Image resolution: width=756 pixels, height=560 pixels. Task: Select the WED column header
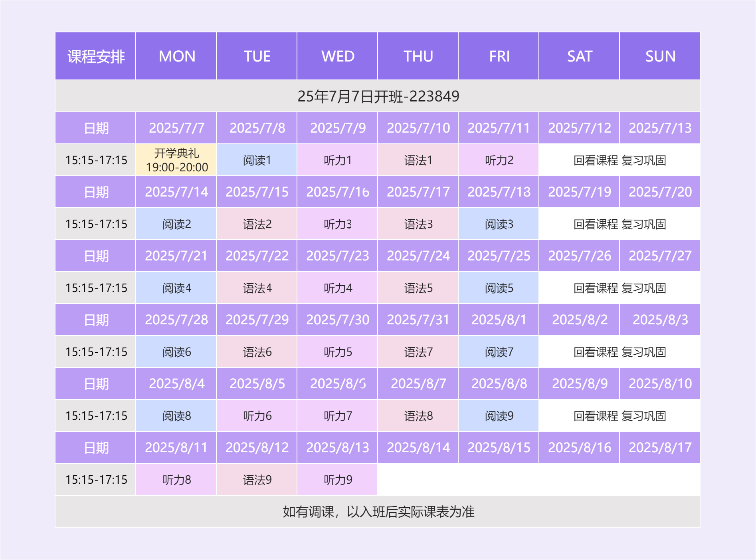pos(338,56)
